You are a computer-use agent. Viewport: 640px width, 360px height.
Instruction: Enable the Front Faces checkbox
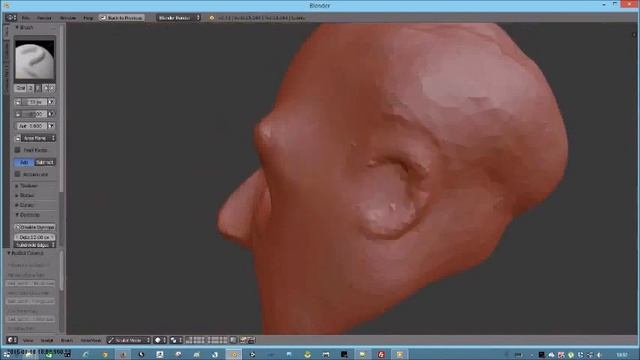pyautogui.click(x=18, y=150)
